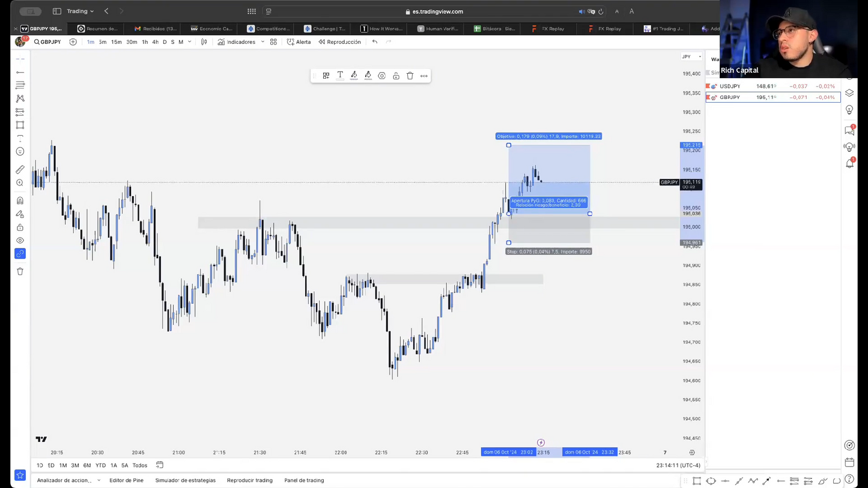This screenshot has height=488, width=868.
Task: Toggle hide all drawings eye icon
Action: 20,241
